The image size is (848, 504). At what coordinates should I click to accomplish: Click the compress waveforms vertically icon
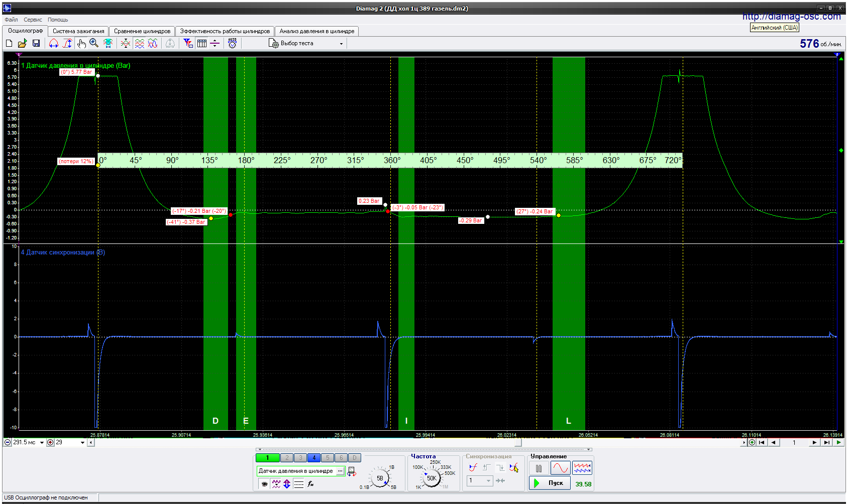[126, 44]
